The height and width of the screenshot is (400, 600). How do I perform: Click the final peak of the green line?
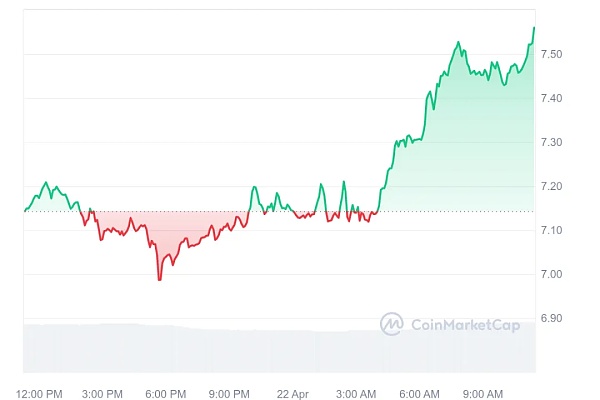coord(534,27)
